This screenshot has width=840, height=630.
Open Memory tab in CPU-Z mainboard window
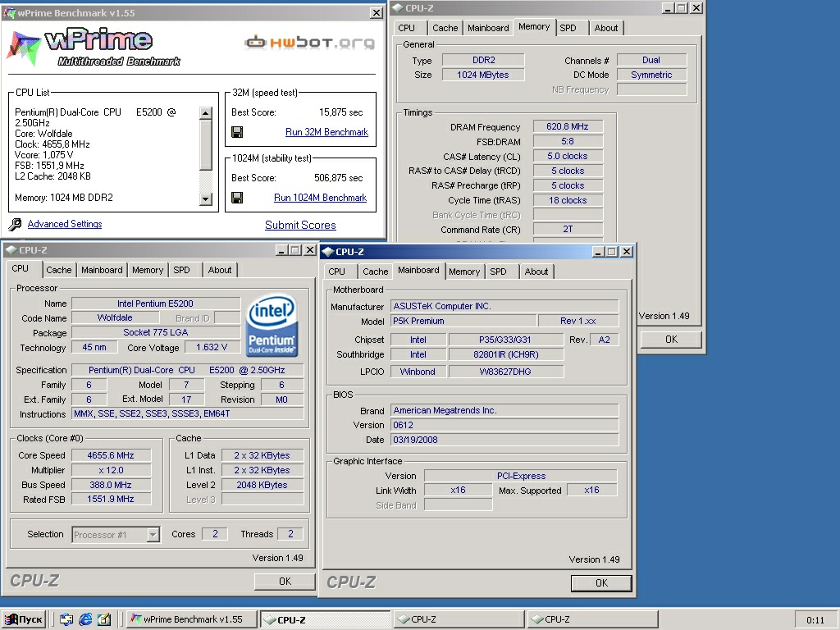(x=464, y=272)
